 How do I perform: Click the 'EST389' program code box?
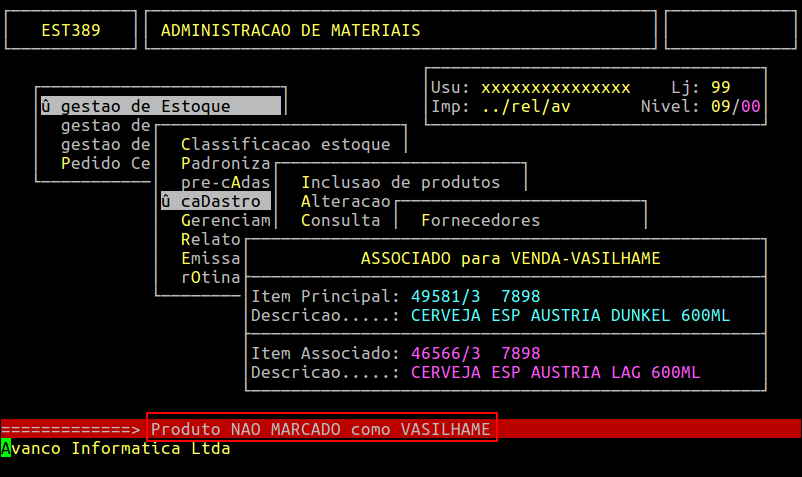pyautogui.click(x=70, y=30)
